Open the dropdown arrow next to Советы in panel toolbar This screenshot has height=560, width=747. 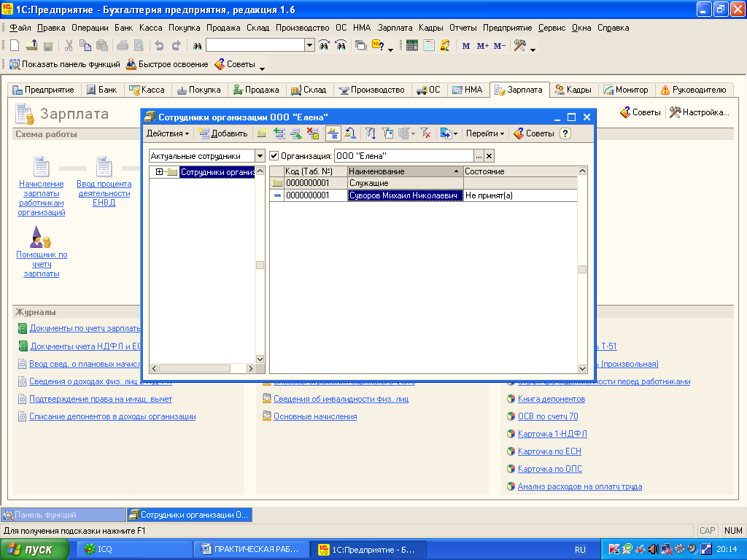coord(262,69)
